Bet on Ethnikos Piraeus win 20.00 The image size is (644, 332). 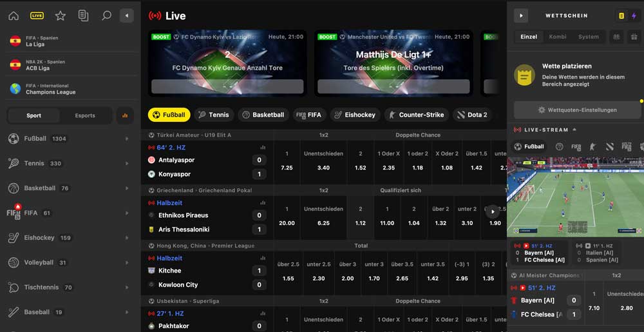pyautogui.click(x=287, y=218)
